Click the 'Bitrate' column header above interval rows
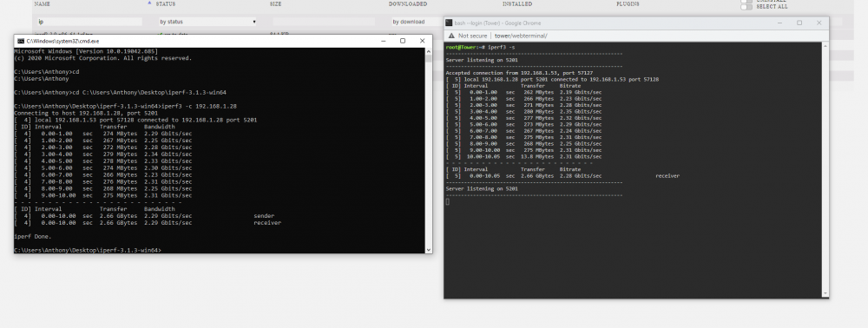868x328 pixels. 570,86
